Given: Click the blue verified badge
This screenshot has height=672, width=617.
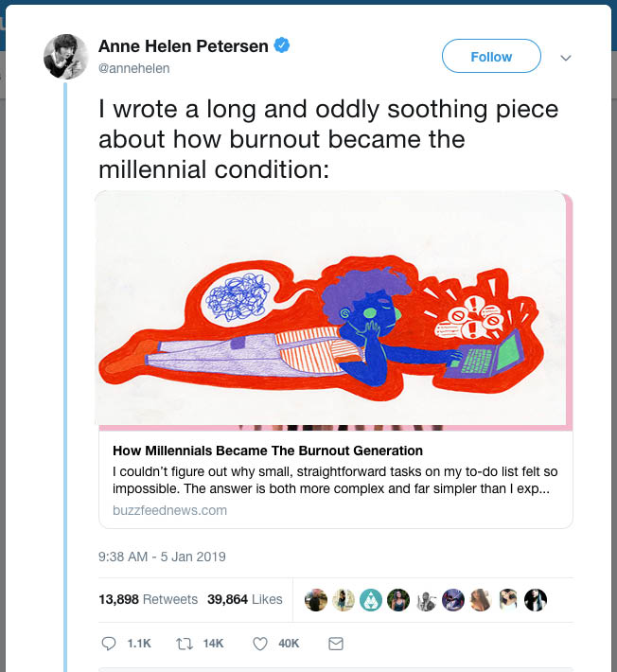Looking at the screenshot, I should tap(282, 45).
